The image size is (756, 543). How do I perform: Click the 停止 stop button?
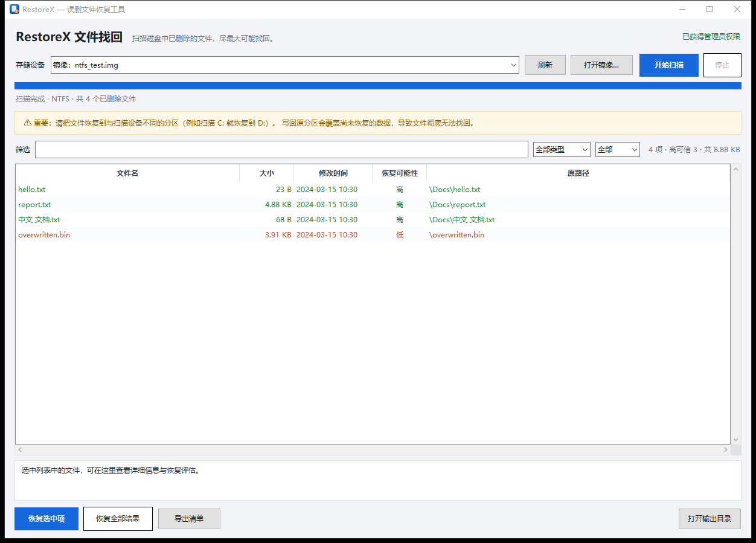tap(722, 65)
